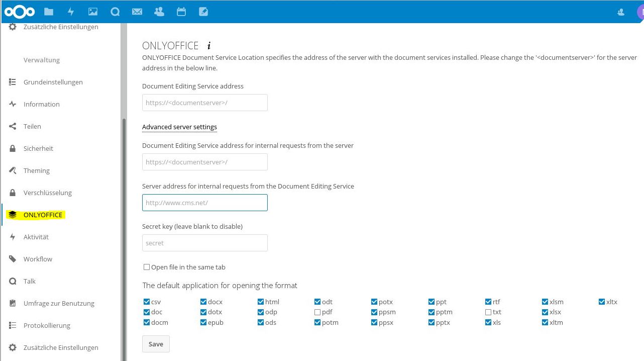Click the lock icon for Verschlüsselung

(x=13, y=193)
